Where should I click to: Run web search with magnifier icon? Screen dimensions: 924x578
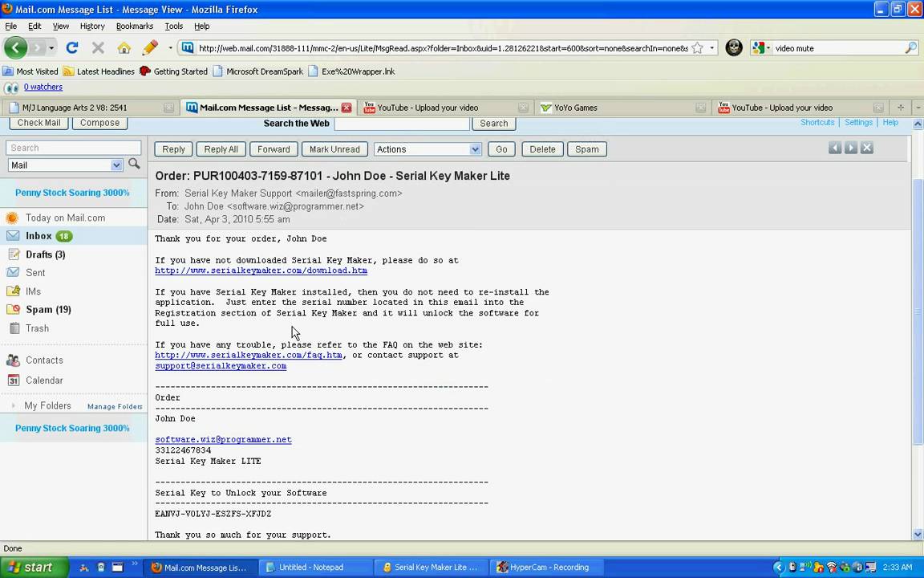click(x=911, y=48)
